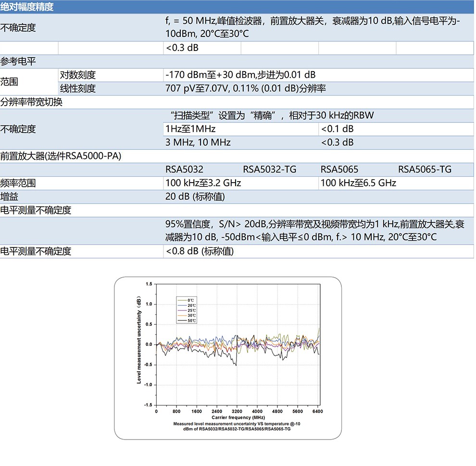Image resolution: width=476 pixels, height=466 pixels.
Task: Click the 绝对幅度精度 section header
Action: click(x=27, y=7)
